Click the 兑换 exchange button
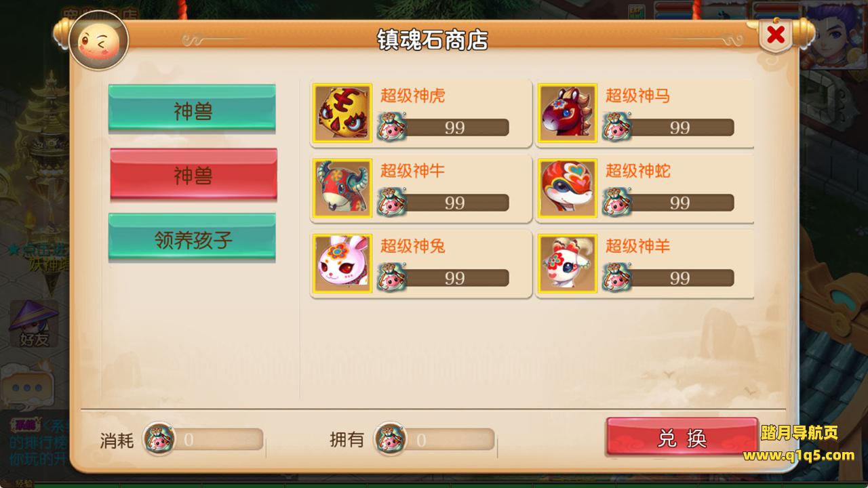Viewport: 868px width, 488px height. [x=682, y=437]
